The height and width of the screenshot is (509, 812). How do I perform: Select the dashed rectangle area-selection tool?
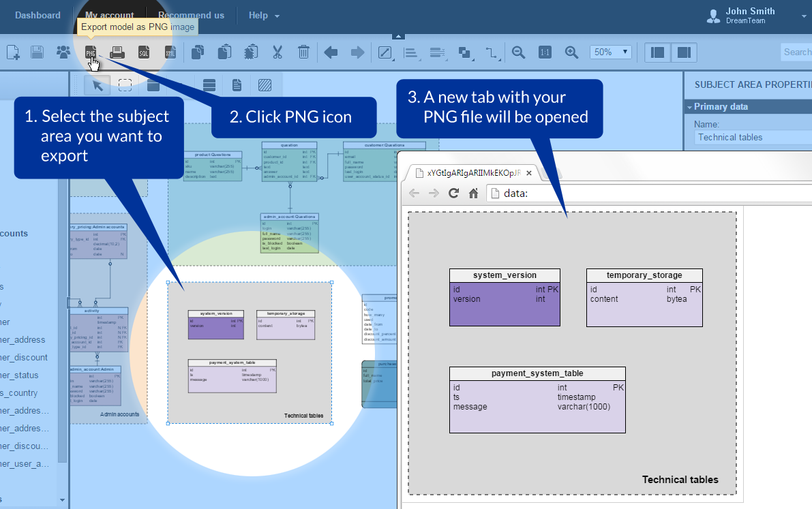pos(125,85)
